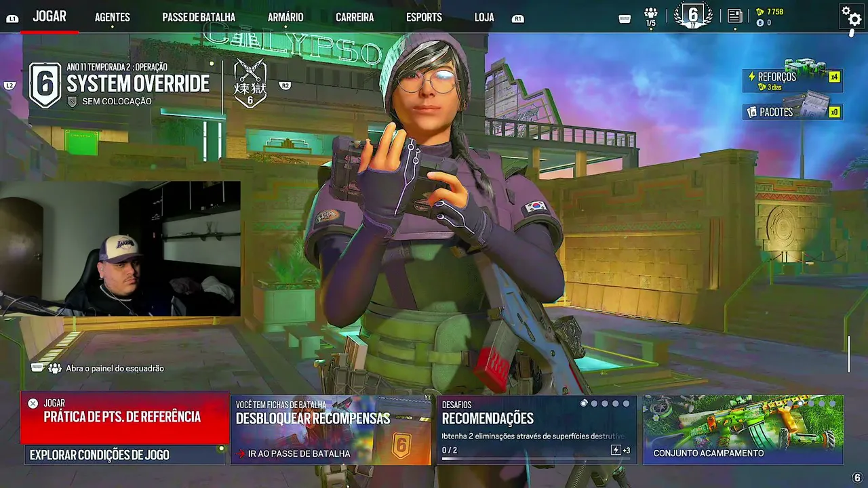
Task: Click the X button icon on JOGAR card
Action: [33, 403]
